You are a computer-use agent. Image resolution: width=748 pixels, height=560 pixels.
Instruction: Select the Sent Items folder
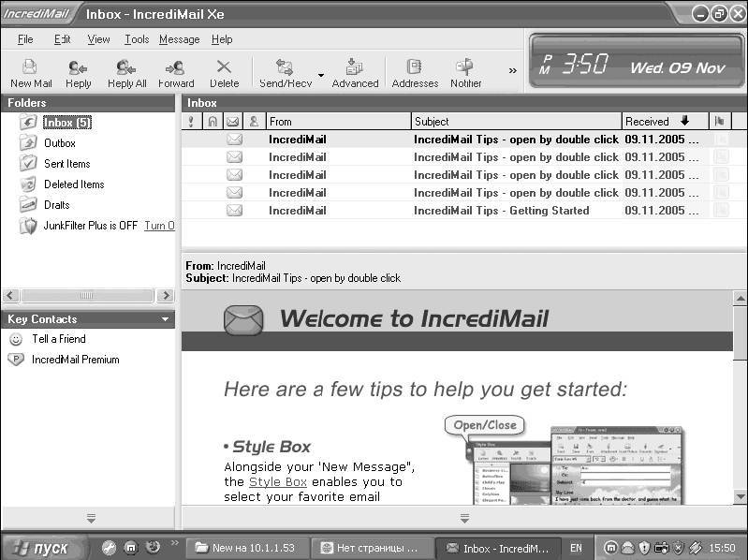pyautogui.click(x=66, y=164)
